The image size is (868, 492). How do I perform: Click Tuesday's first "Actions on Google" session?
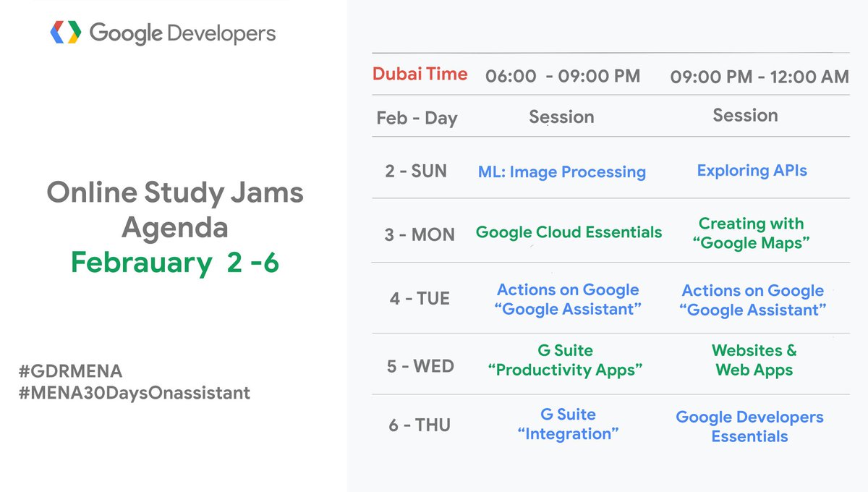[x=568, y=300]
